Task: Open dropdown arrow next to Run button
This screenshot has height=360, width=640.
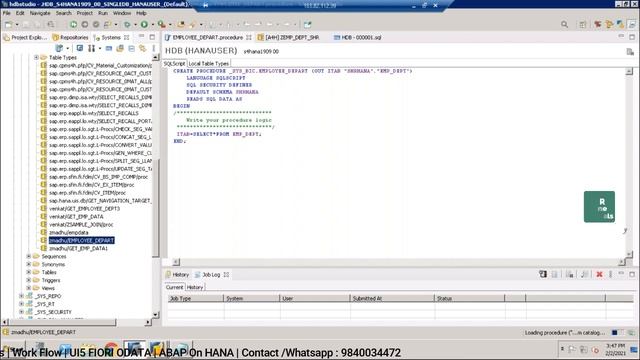Action: point(153,25)
